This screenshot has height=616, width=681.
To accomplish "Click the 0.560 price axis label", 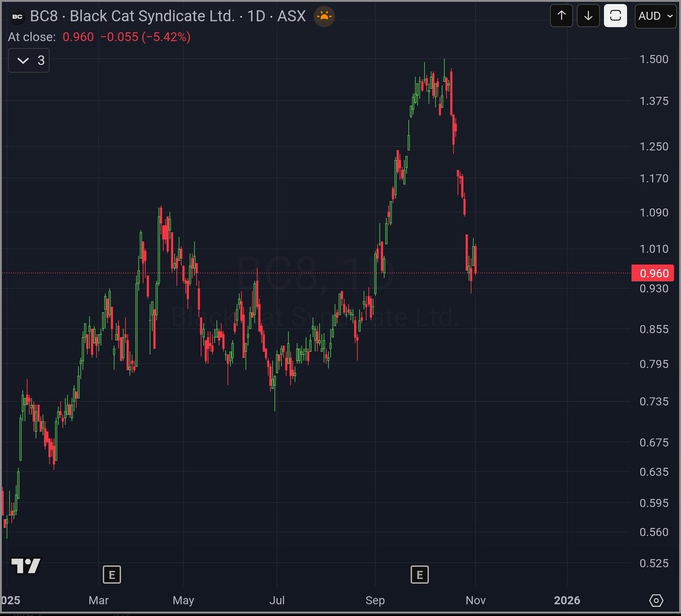I will [654, 532].
